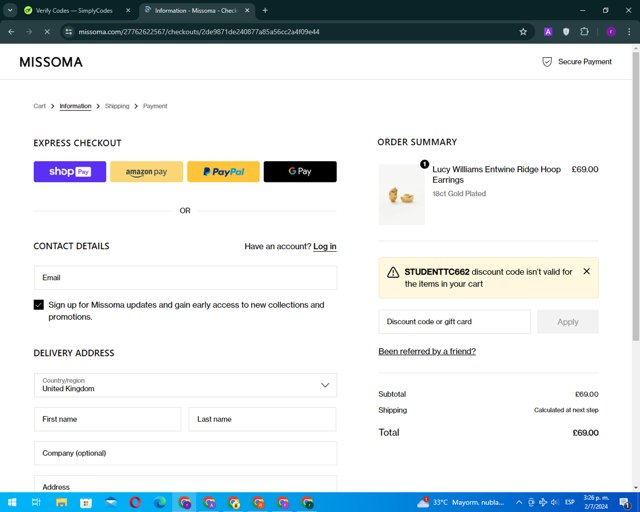Open the shield browser extension

[x=566, y=32]
